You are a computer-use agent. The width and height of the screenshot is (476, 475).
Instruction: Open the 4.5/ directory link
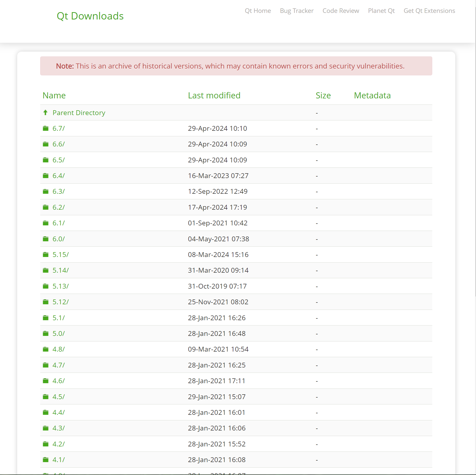pyautogui.click(x=59, y=397)
